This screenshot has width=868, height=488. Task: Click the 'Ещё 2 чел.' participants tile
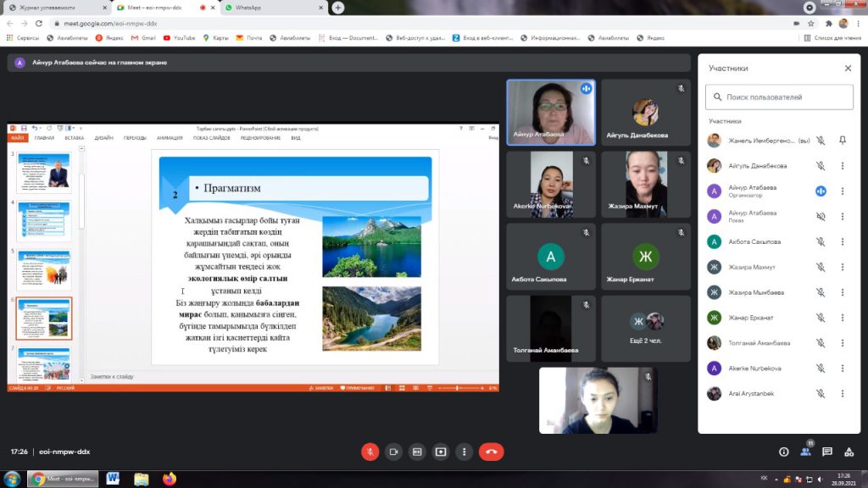pos(646,328)
